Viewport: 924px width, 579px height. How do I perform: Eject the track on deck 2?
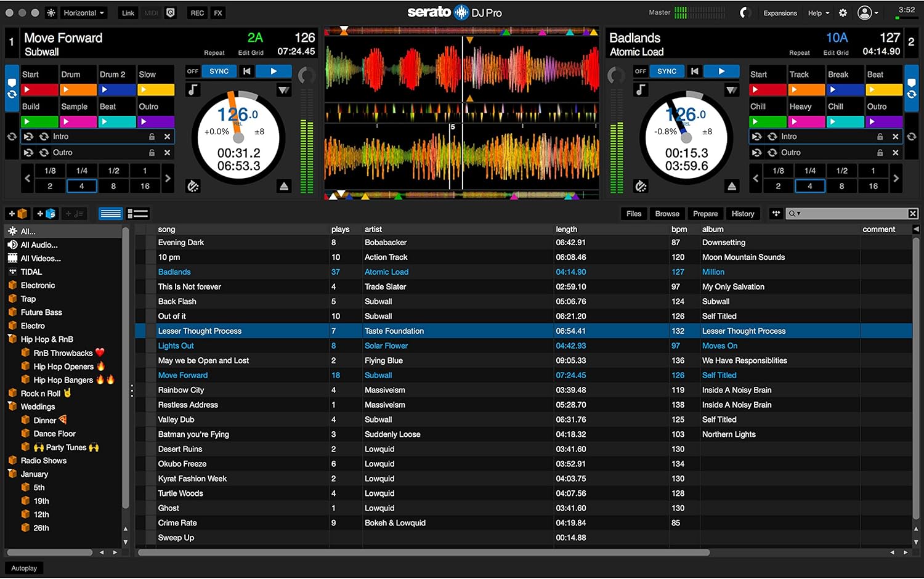coord(731,186)
